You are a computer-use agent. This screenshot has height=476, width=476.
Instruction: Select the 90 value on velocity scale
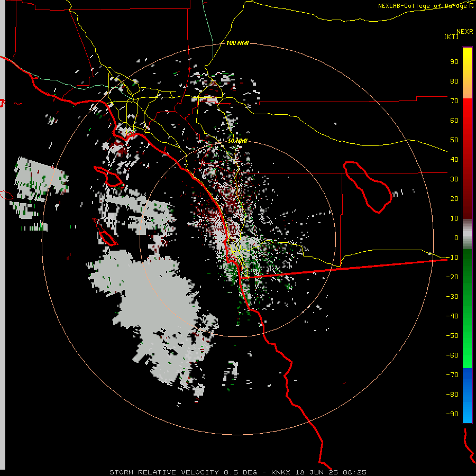(x=454, y=62)
